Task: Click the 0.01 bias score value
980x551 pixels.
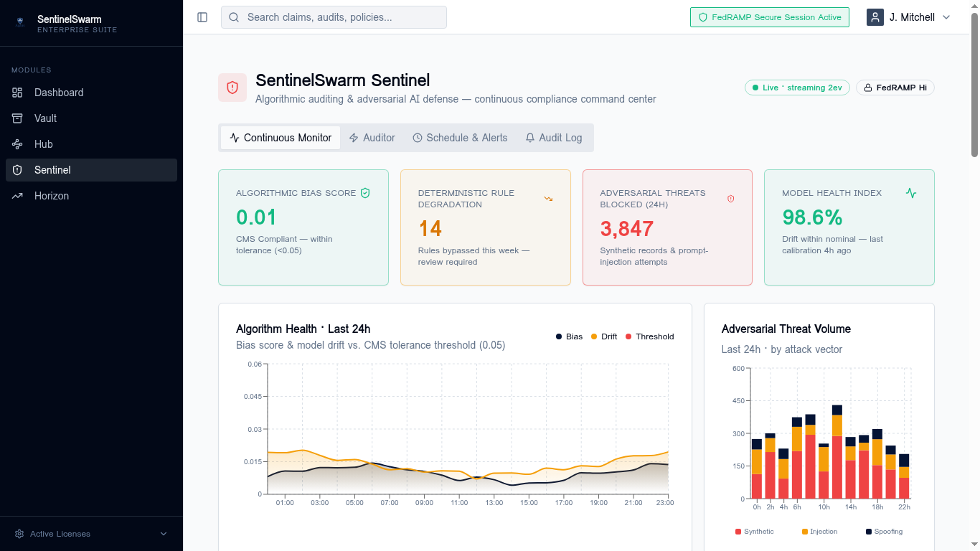Action: [256, 217]
